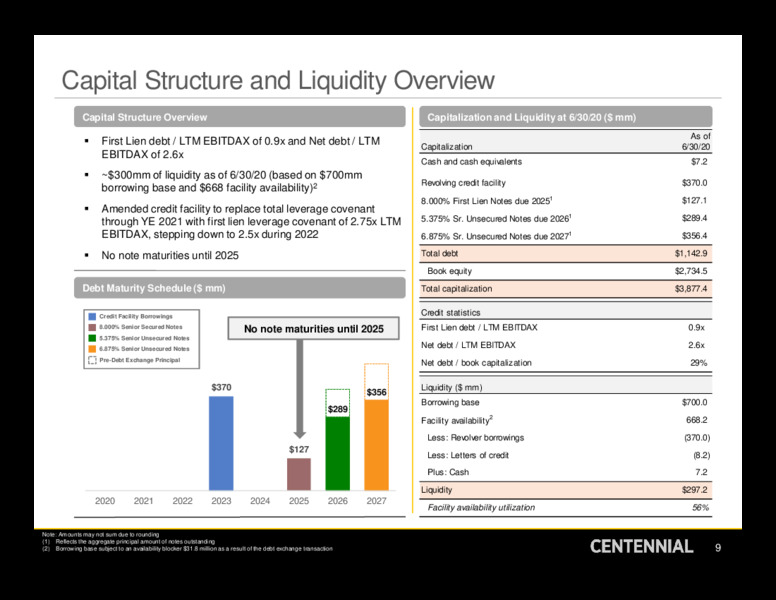
Task: Click the '$370' bar label
Action: (221, 387)
